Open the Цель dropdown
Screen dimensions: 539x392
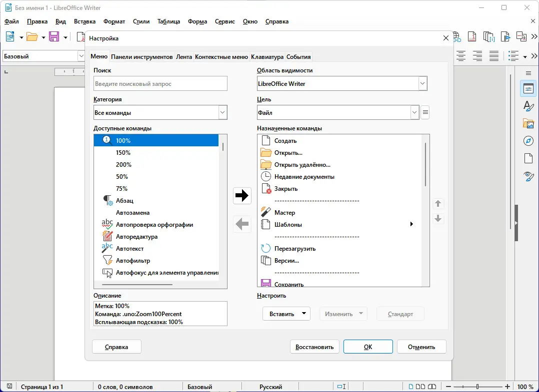(414, 112)
